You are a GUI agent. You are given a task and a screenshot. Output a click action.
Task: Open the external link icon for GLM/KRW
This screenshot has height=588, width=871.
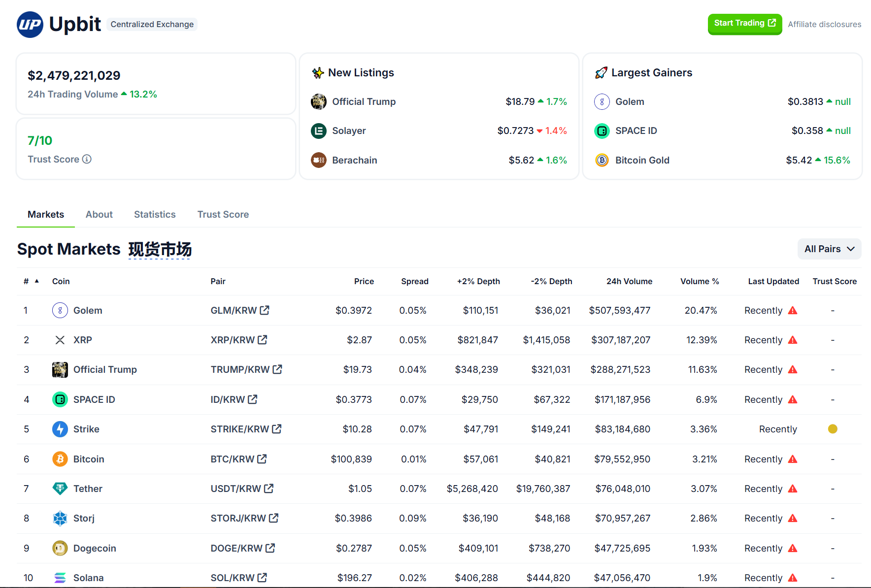(x=265, y=310)
